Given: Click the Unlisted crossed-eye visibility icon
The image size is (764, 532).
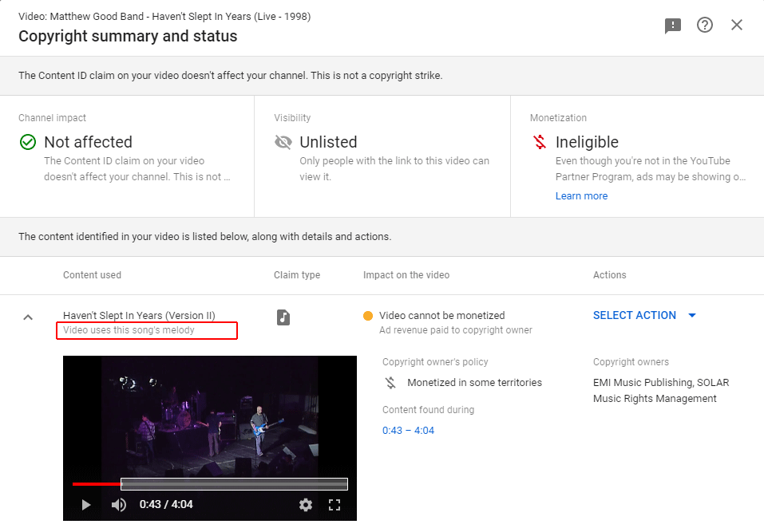Looking at the screenshot, I should click(283, 142).
